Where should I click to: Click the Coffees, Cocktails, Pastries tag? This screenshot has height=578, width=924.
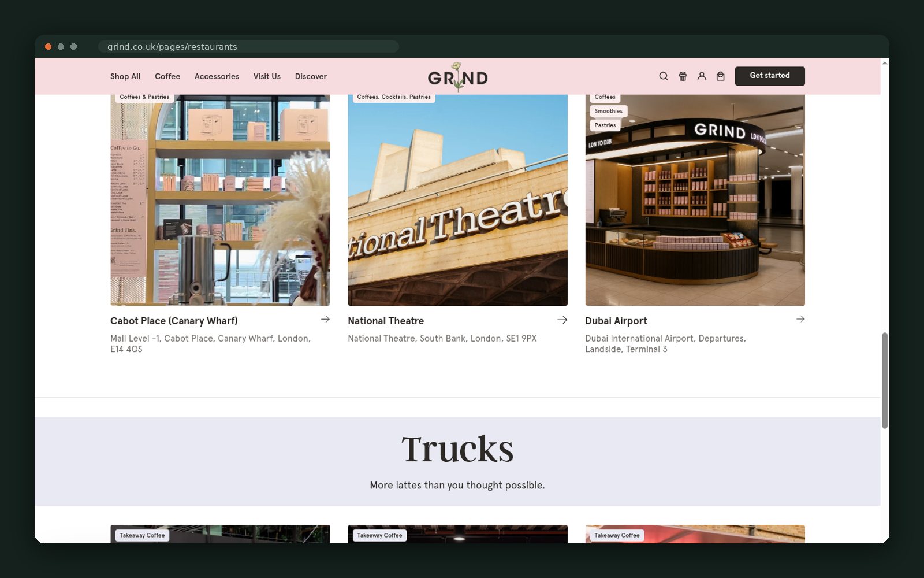pyautogui.click(x=394, y=97)
